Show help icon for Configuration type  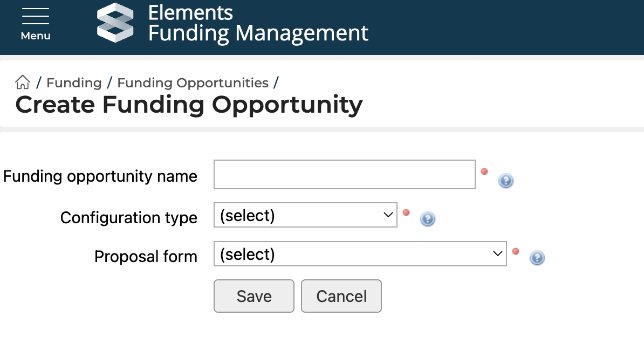coord(428,219)
